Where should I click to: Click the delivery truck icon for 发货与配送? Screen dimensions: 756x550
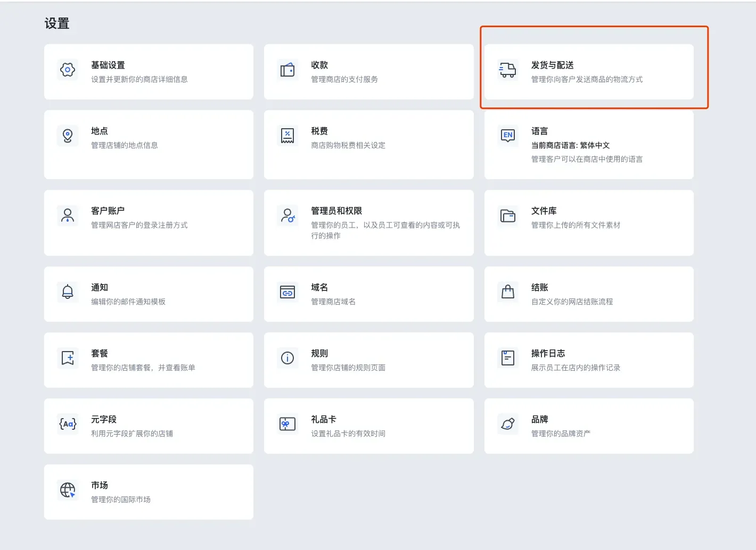point(508,70)
